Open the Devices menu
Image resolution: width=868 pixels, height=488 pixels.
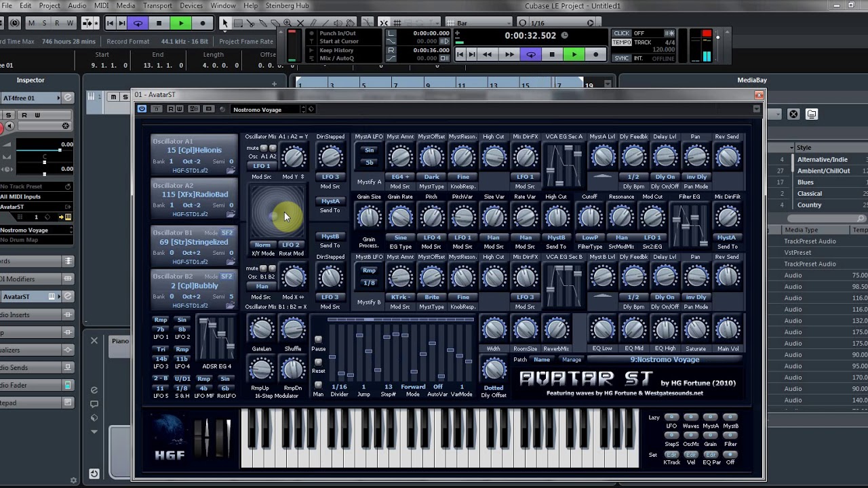click(191, 5)
